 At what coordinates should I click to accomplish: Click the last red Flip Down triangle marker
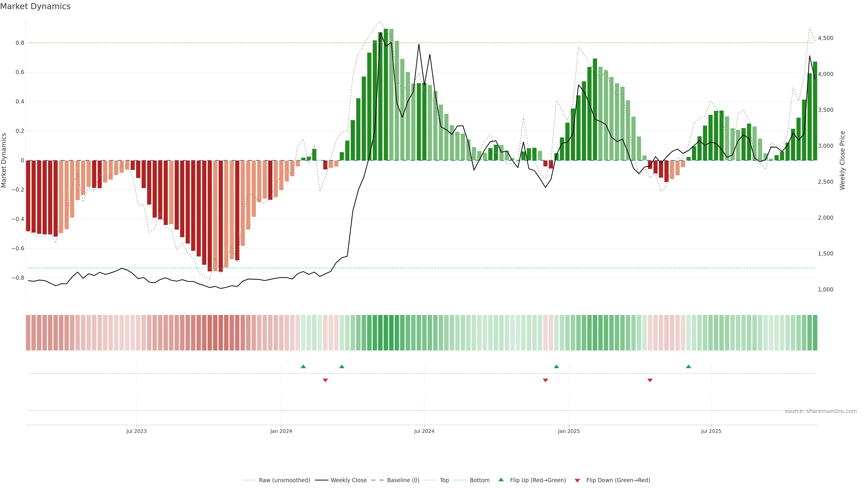click(650, 380)
